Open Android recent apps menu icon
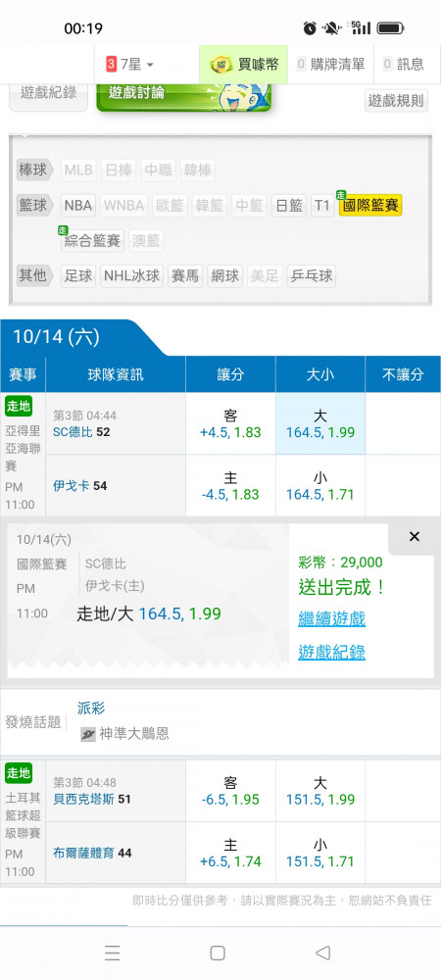 113,953
